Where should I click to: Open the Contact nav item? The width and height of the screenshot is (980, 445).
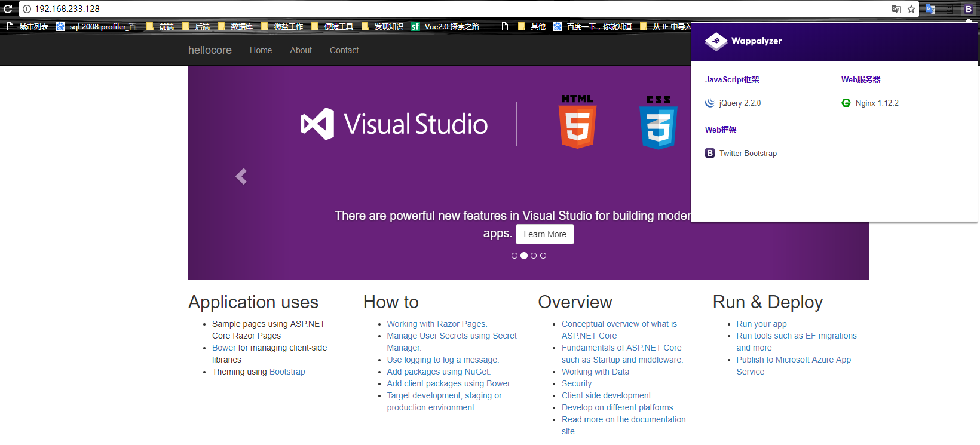coord(344,50)
